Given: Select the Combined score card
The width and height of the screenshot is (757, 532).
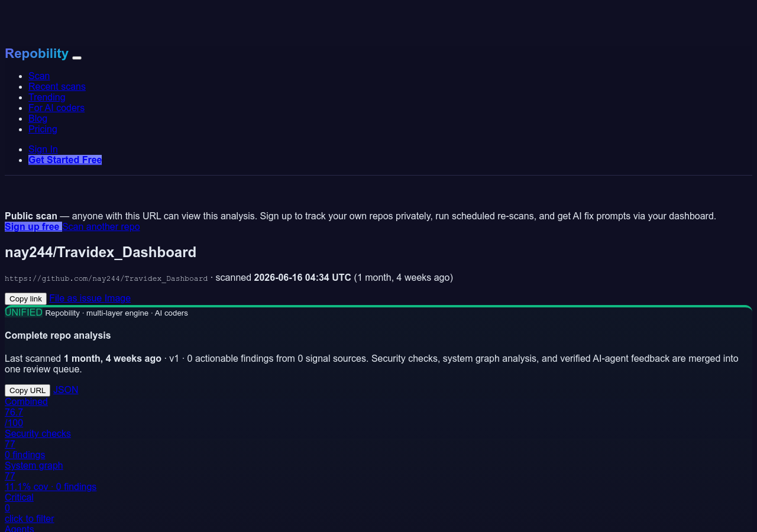Looking at the screenshot, I should coord(26,412).
